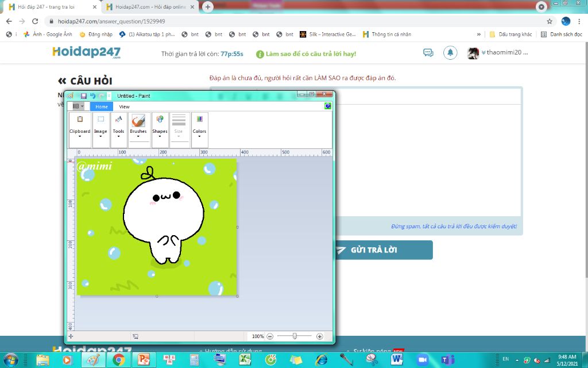588x368 pixels.
Task: Open Microsoft Teams from the taskbar
Action: point(447,360)
